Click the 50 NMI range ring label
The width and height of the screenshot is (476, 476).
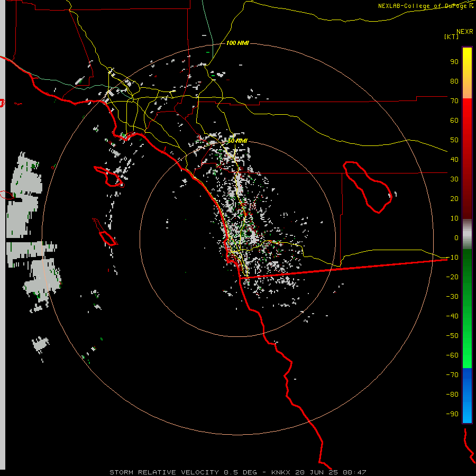237,141
